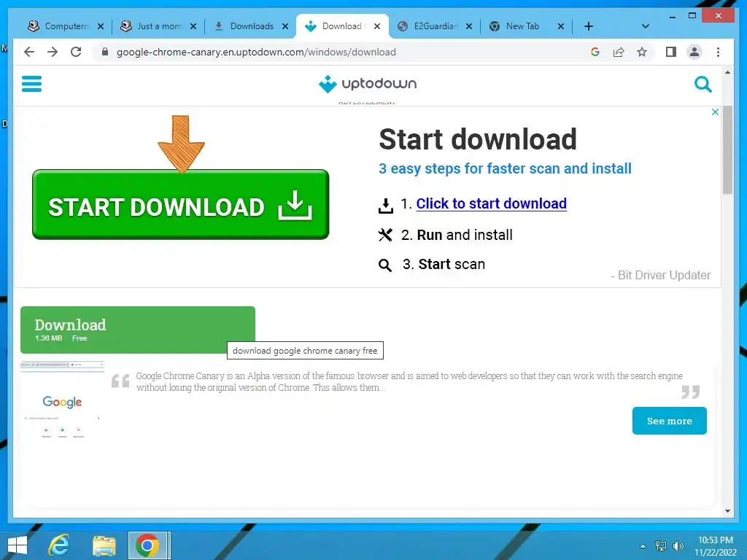747x560 pixels.
Task: Switch to the Downloads tab
Action: point(251,26)
